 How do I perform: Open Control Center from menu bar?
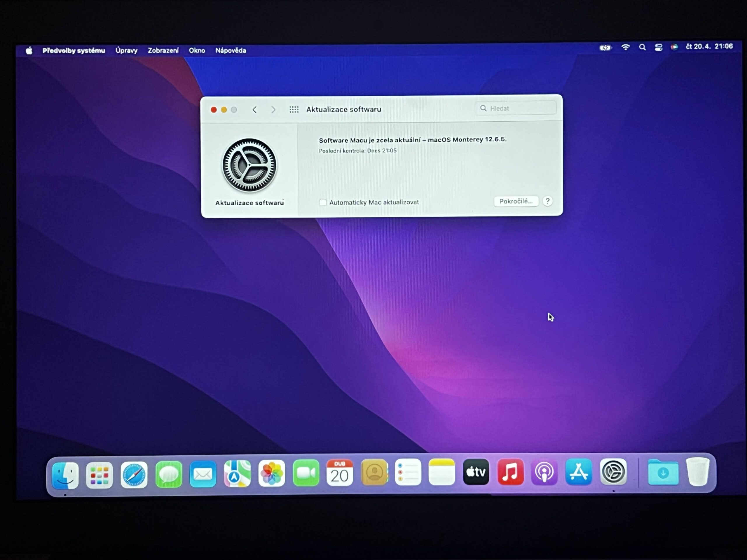(658, 47)
